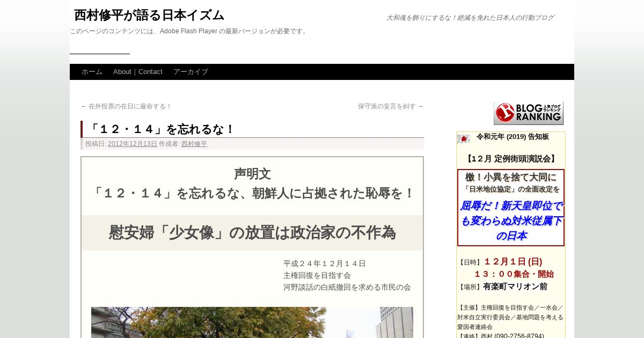Click the line 「１２・１４」を忘れるな、朝鮮人に占拠された恥辱を！
Screen dimensions: 644x338
click(252, 193)
